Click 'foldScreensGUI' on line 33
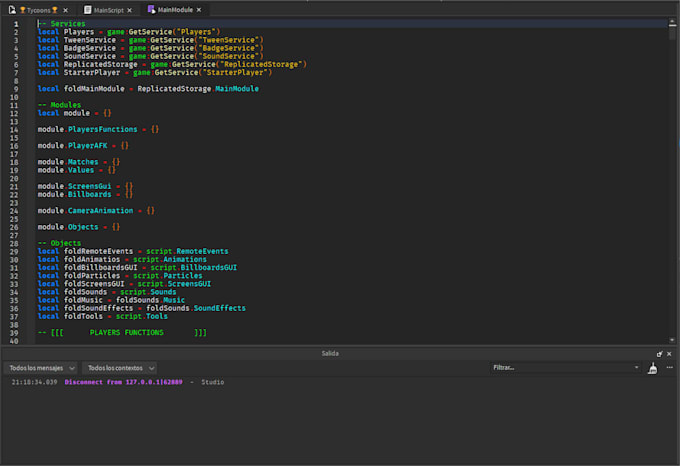Viewport: 680px width, 466px height. (x=94, y=284)
